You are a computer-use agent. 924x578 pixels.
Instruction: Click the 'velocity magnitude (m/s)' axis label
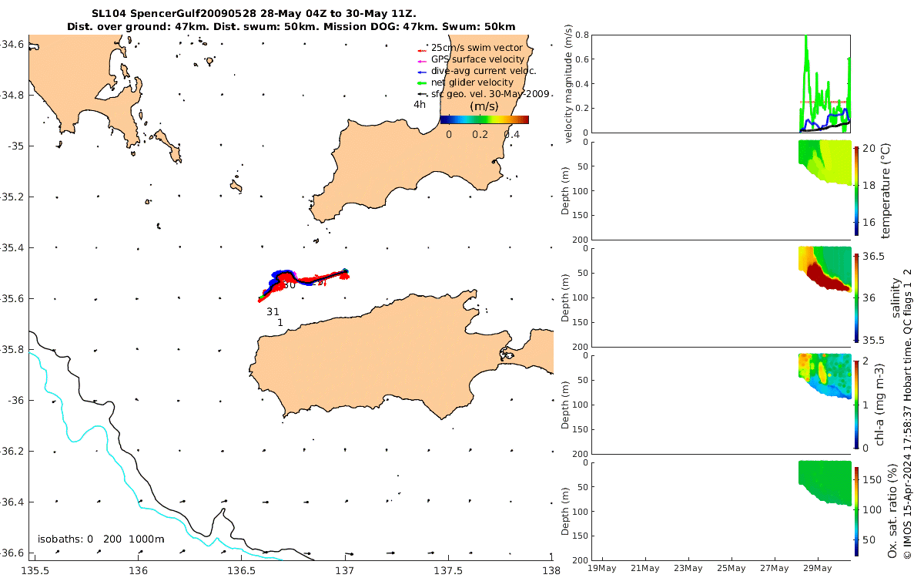click(570, 84)
